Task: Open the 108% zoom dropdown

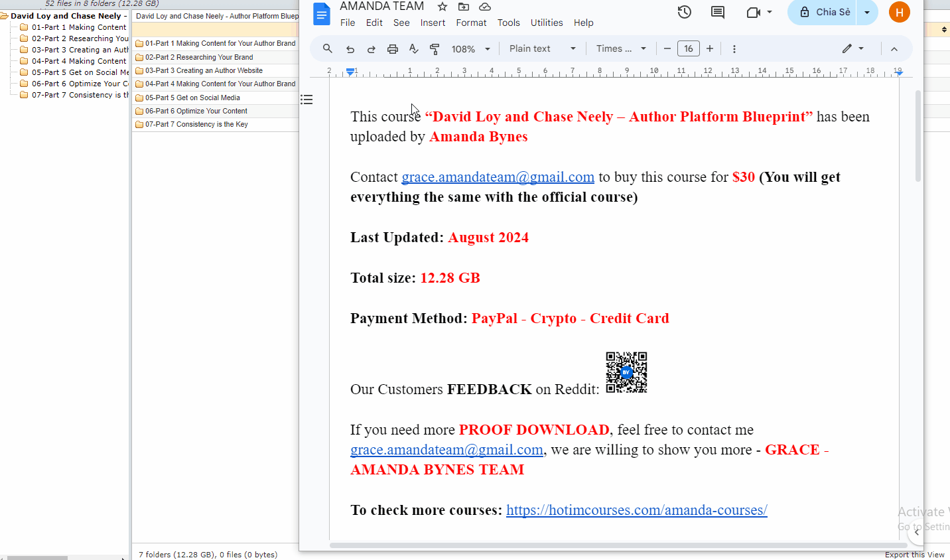Action: tap(470, 49)
